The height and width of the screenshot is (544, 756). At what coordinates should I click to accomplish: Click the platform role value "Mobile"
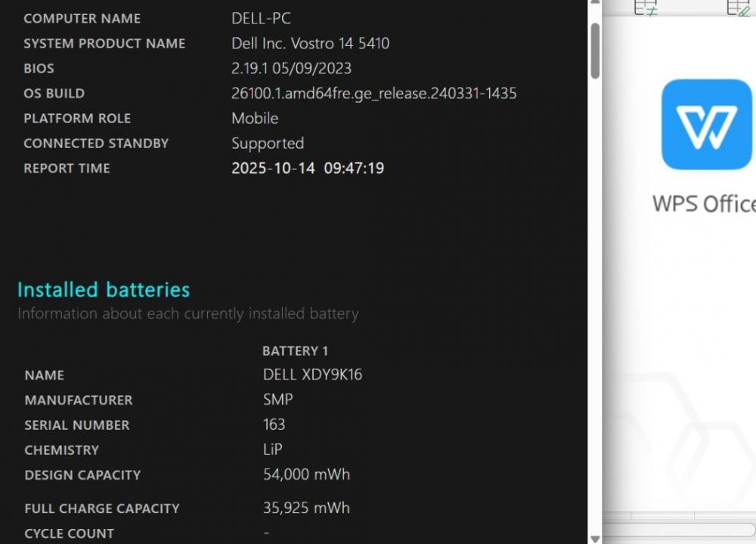tap(255, 119)
